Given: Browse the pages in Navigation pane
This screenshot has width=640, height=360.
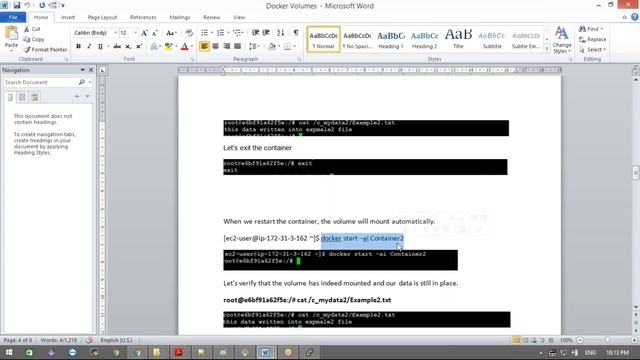Looking at the screenshot, I should click(x=22, y=97).
